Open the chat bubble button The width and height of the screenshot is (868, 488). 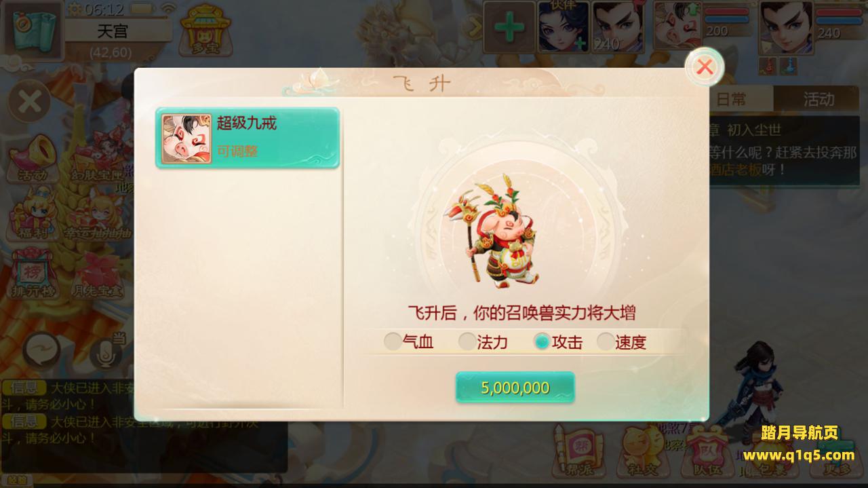coord(42,352)
